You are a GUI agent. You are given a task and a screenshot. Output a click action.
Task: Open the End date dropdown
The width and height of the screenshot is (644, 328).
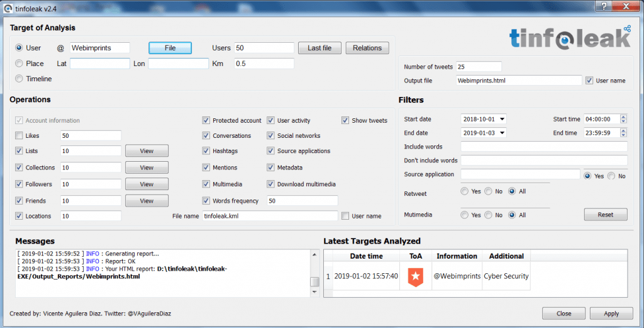click(x=502, y=133)
